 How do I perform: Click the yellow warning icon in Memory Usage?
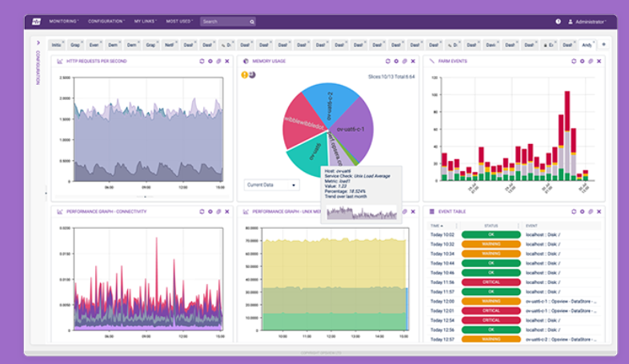pyautogui.click(x=245, y=74)
